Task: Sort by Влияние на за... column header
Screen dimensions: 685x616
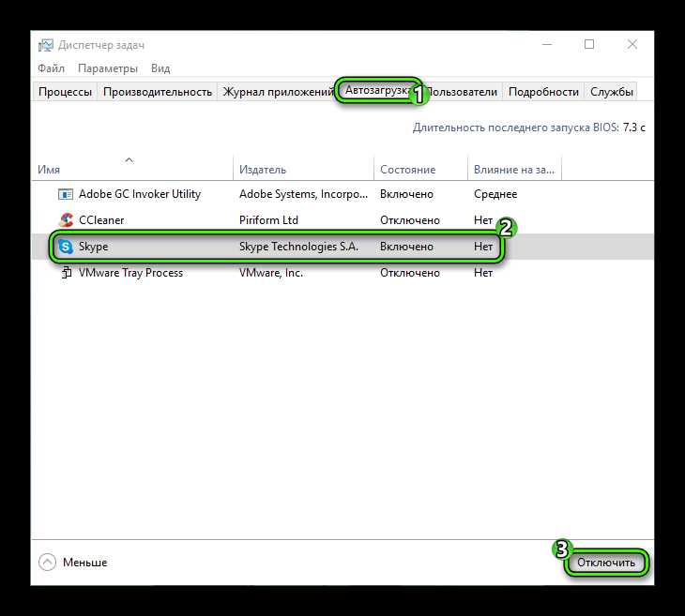Action: (514, 170)
